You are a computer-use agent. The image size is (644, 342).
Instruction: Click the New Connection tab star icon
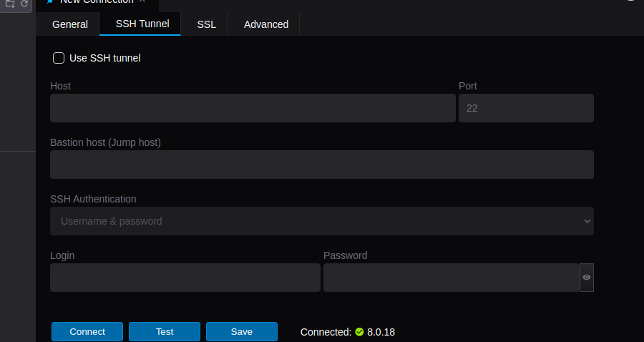pyautogui.click(x=50, y=2)
